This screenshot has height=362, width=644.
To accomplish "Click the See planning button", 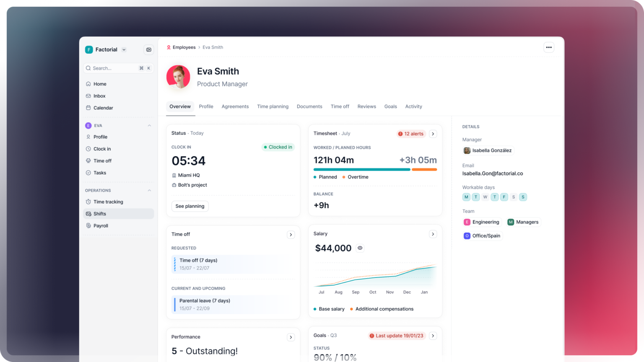I will (190, 206).
